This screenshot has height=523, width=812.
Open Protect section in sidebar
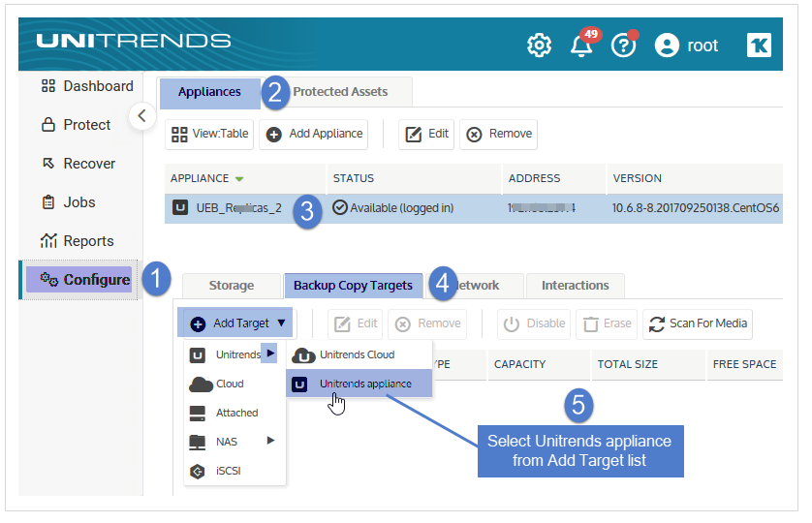click(x=76, y=125)
